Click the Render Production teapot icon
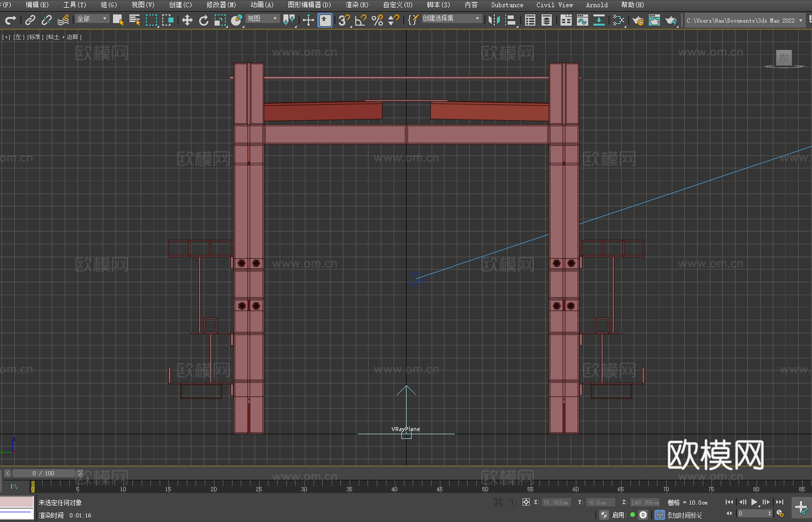The image size is (812, 522). [x=671, y=20]
